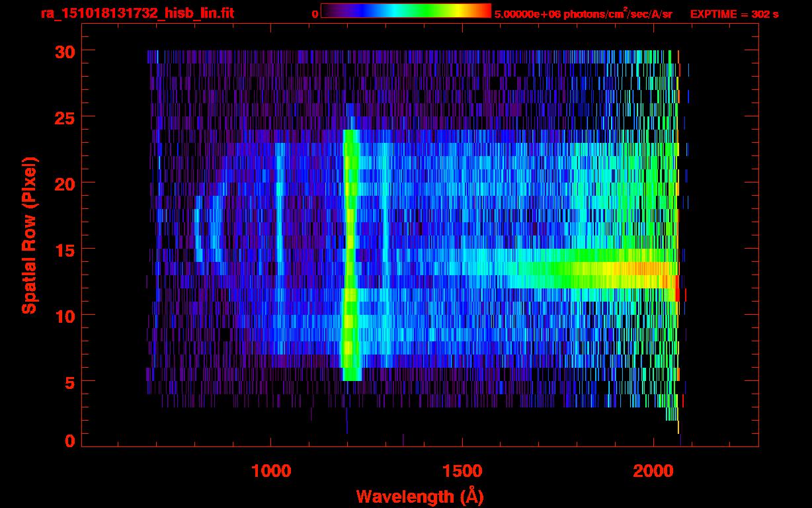Click the filename ra_151018131732_hisb_lin.fit title

(x=136, y=13)
